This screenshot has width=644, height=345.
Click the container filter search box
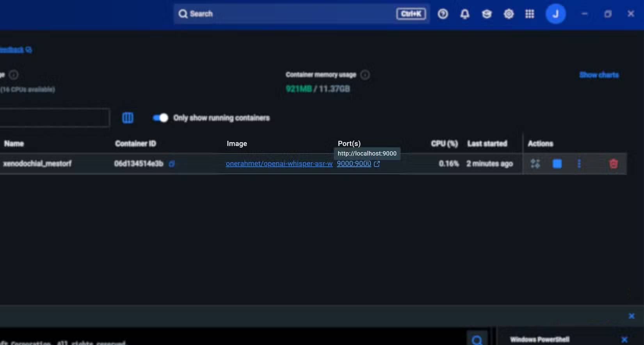54,118
